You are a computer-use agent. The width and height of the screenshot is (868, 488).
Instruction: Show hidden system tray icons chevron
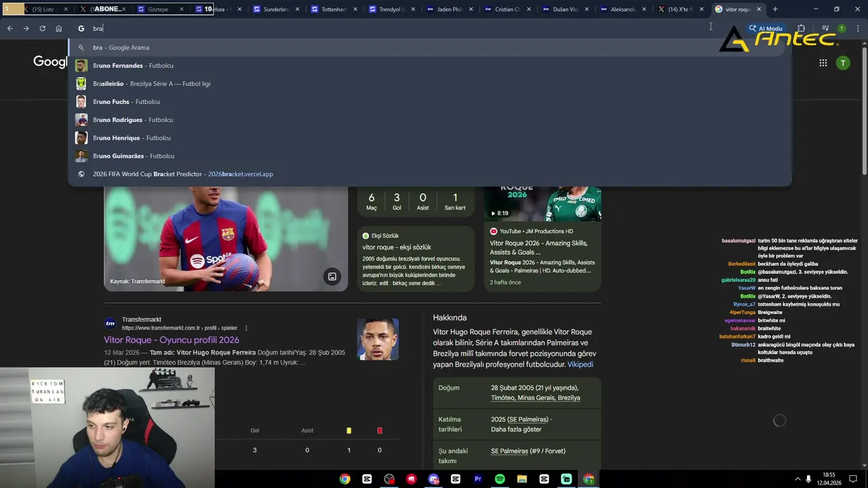pyautogui.click(x=797, y=479)
